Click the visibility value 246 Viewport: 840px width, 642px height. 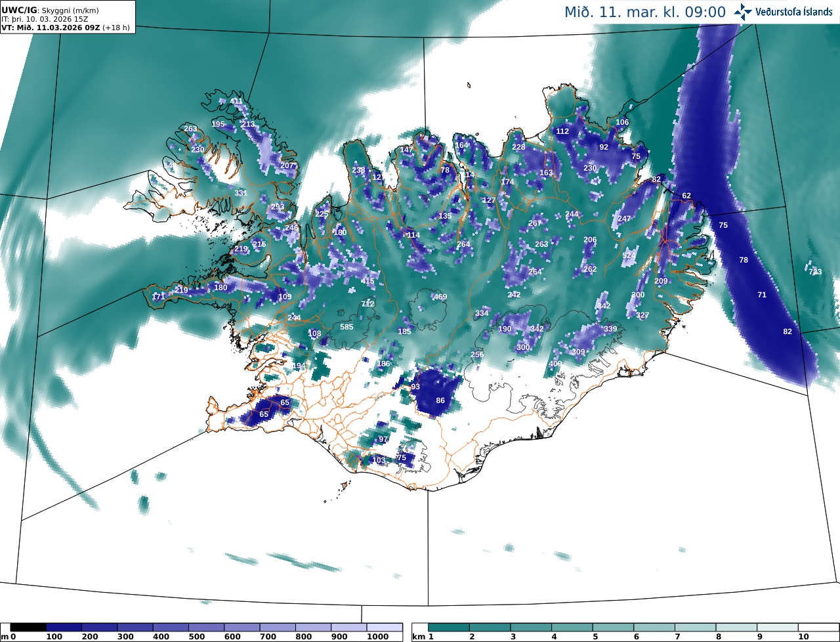291,228
